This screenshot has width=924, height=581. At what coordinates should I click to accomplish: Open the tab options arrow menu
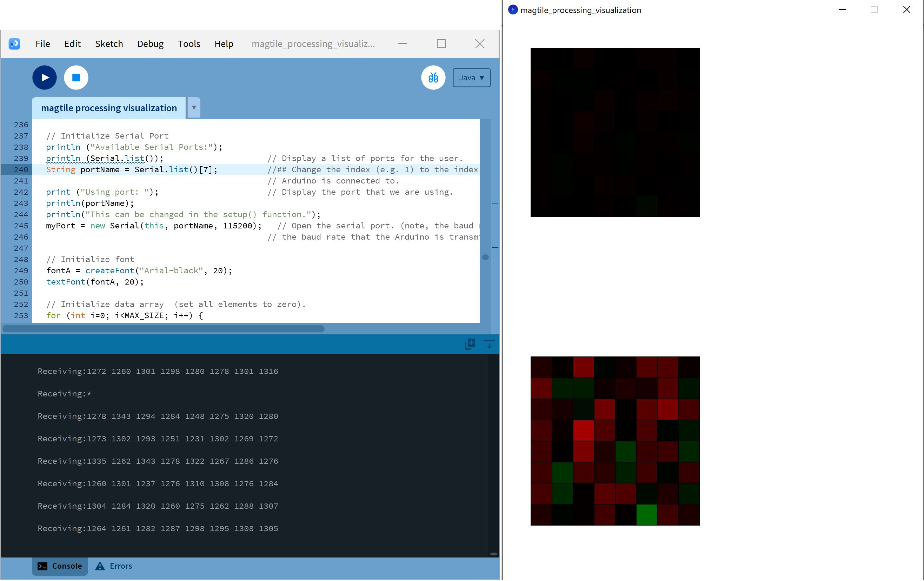tap(194, 108)
